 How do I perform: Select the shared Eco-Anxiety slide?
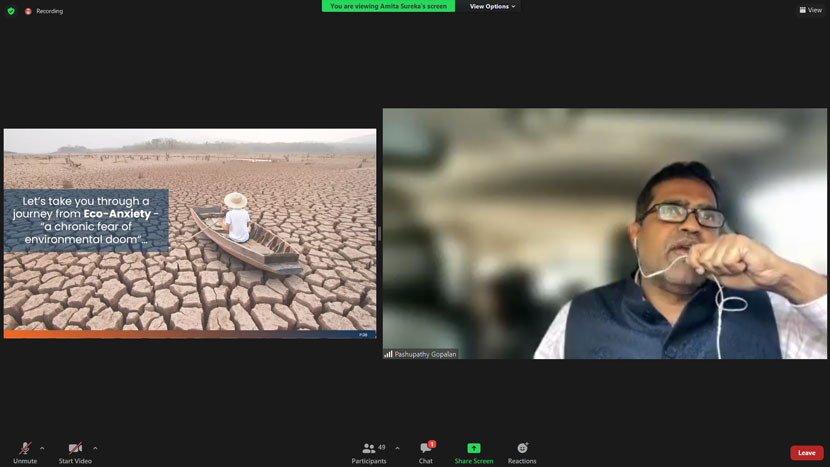190,234
